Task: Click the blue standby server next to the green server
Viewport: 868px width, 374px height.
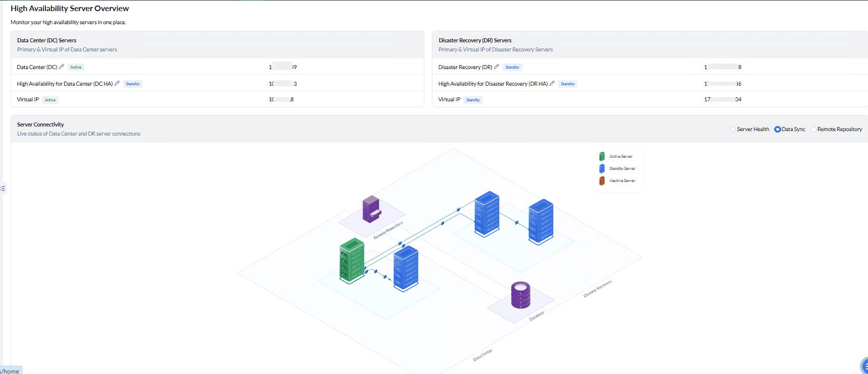Action: point(406,269)
